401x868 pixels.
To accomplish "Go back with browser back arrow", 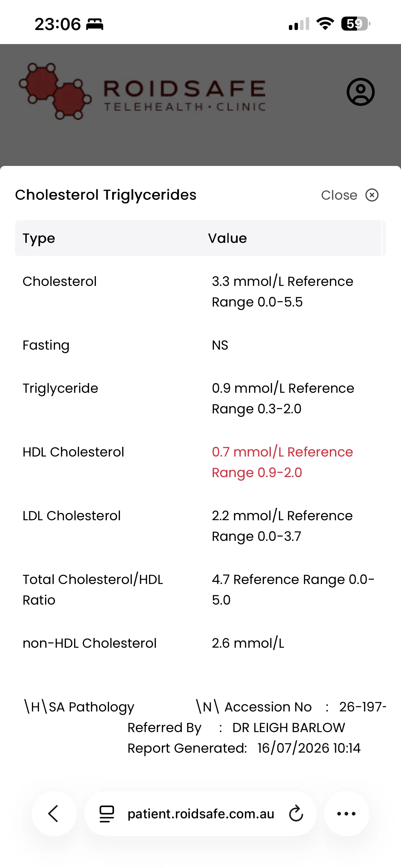I will click(x=54, y=813).
